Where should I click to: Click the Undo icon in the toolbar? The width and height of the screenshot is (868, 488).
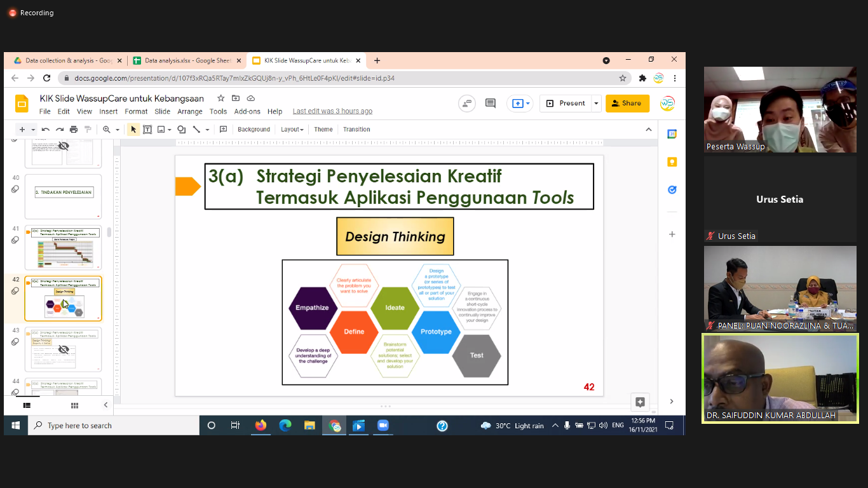[x=46, y=130]
